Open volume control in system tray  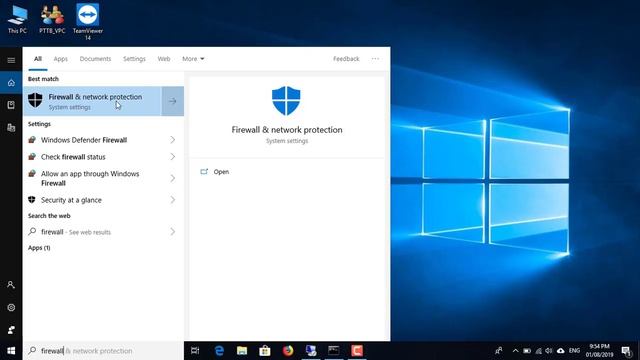549,351
